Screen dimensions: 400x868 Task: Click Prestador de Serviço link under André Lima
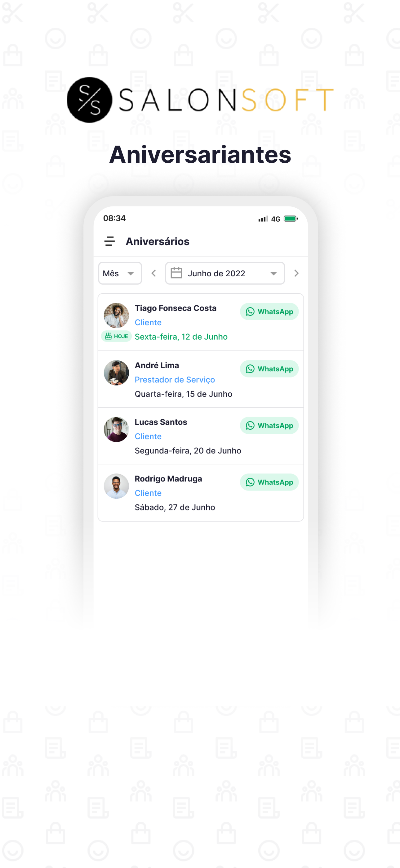175,380
